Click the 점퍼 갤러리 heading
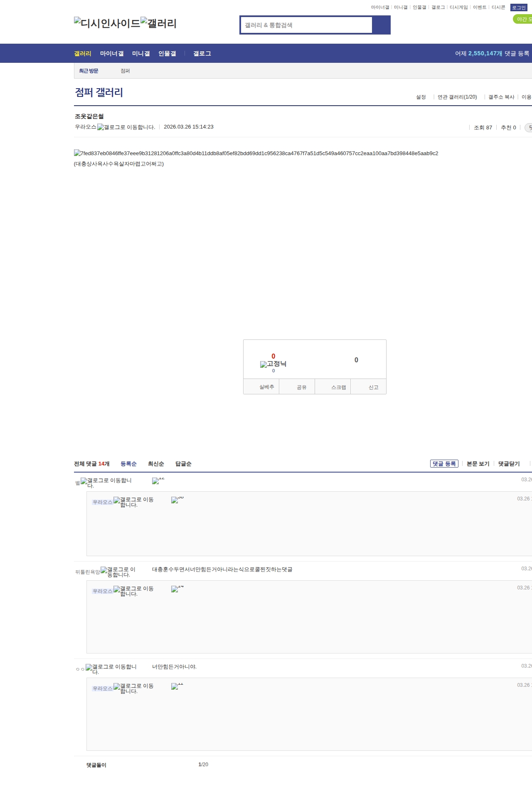 pos(99,92)
